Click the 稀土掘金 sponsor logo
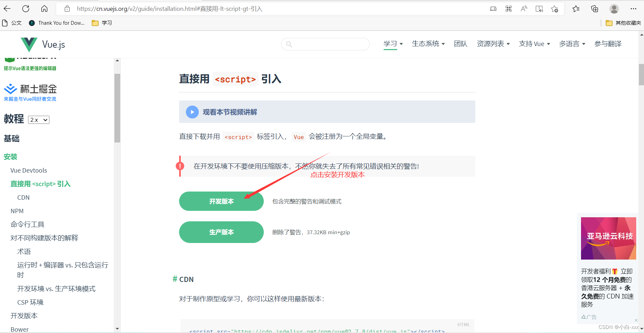This screenshot has width=644, height=333. tap(30, 89)
